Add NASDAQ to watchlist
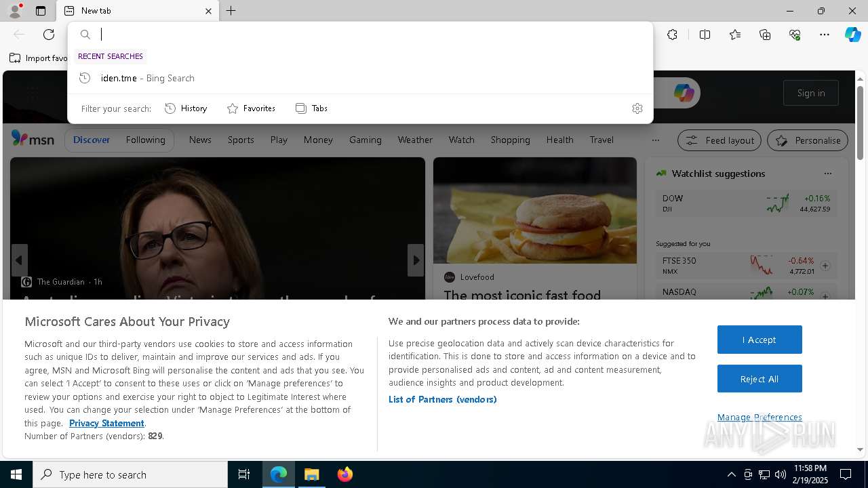 click(825, 296)
